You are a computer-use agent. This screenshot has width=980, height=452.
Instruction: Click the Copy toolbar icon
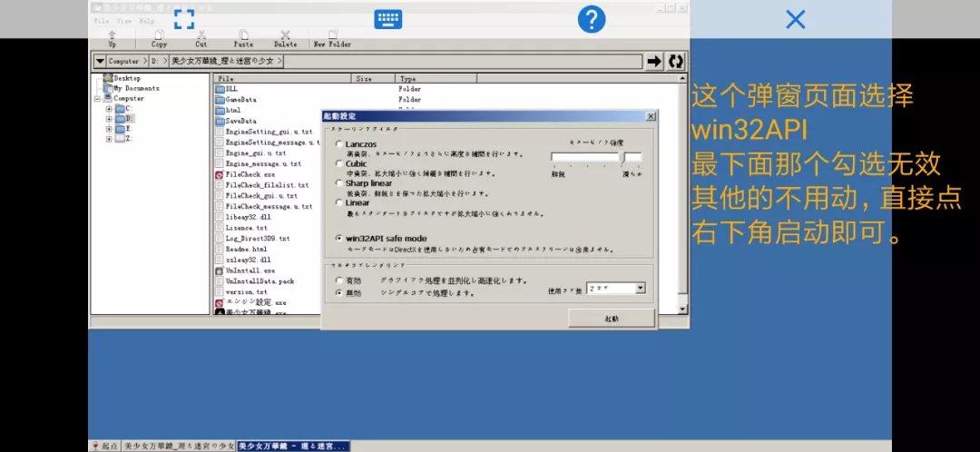[x=159, y=34]
